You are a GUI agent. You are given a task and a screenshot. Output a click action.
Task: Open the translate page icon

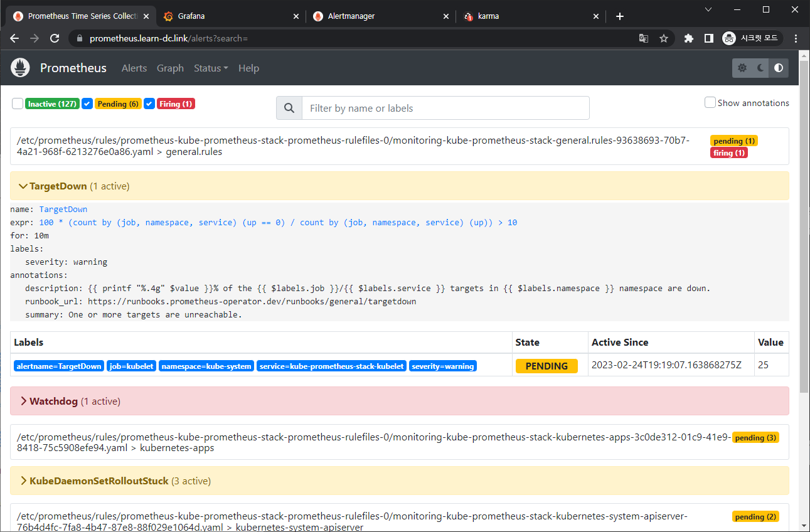(x=644, y=38)
